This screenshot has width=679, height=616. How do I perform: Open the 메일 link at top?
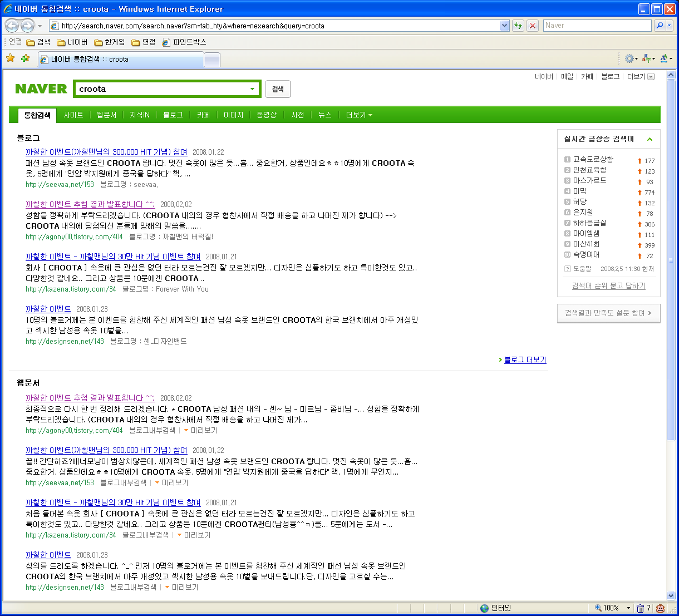[x=567, y=77]
